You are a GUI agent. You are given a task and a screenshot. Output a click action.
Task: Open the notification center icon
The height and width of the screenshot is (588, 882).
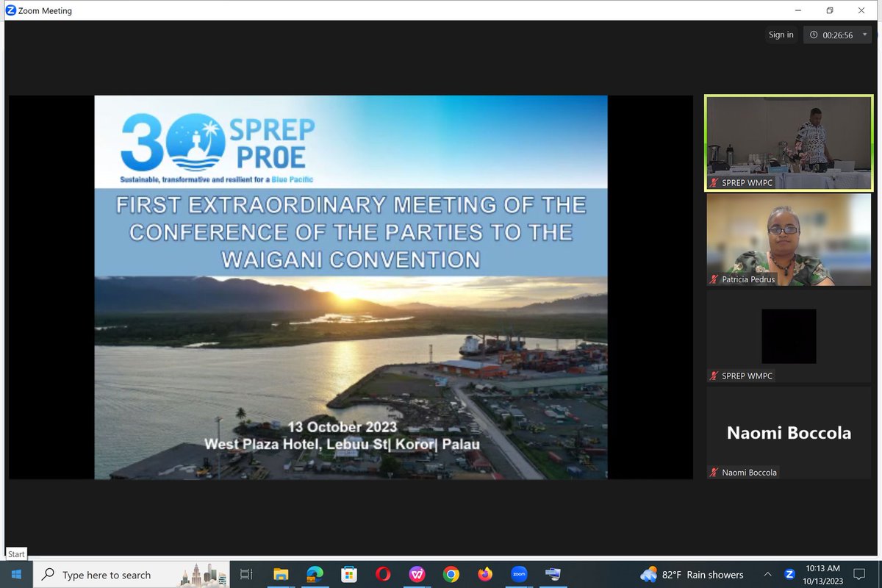click(858, 574)
